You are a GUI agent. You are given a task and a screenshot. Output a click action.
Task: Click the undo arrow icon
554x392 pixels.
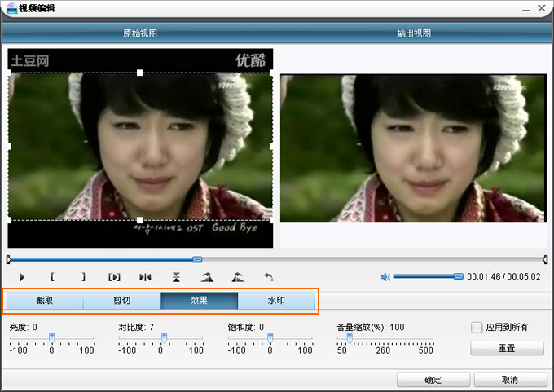coord(269,277)
